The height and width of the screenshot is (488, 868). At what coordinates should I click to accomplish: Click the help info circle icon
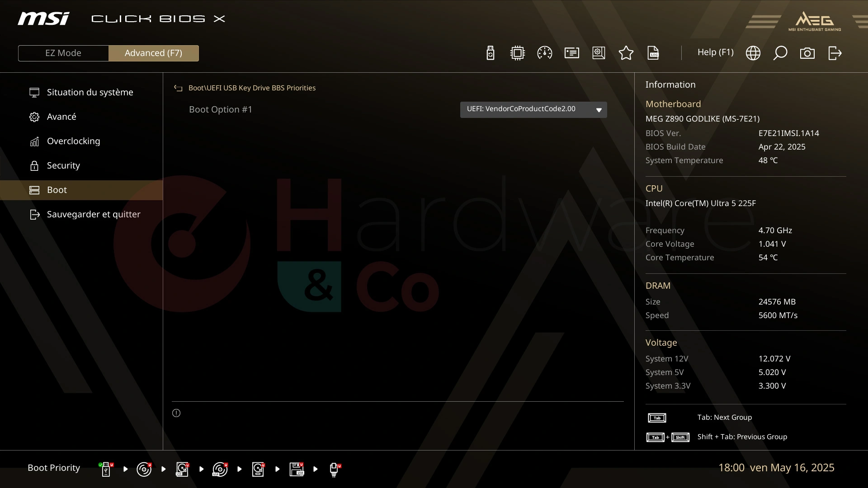(x=176, y=413)
